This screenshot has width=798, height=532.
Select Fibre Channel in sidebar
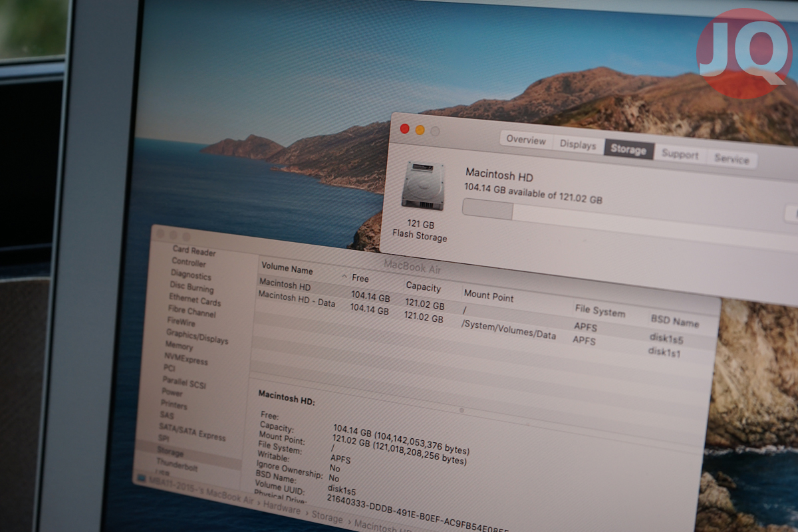tap(192, 311)
